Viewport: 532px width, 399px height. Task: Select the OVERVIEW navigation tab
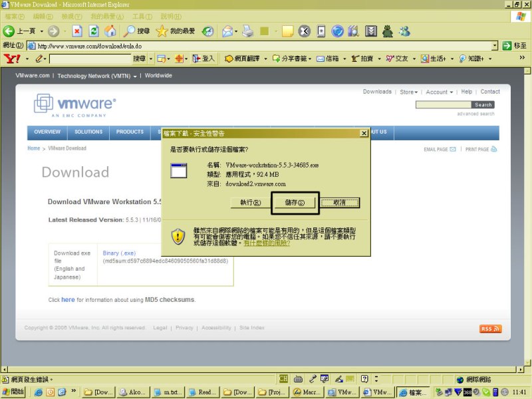coord(47,132)
